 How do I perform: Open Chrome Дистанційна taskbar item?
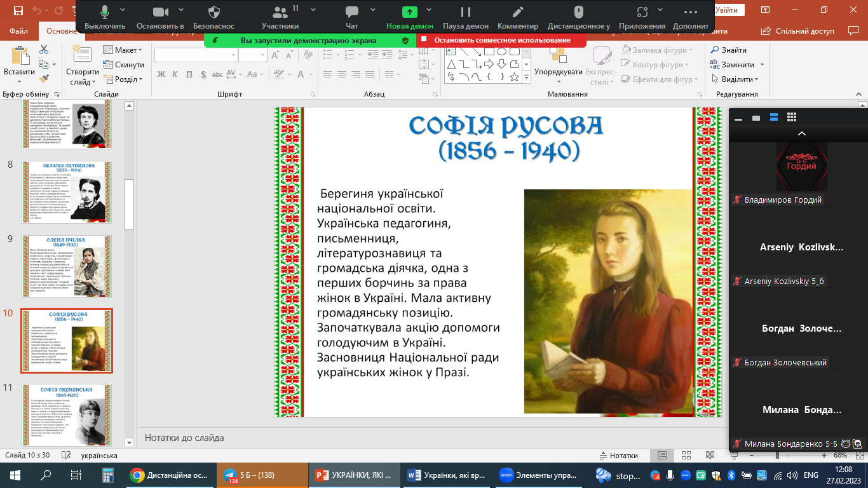(170, 475)
